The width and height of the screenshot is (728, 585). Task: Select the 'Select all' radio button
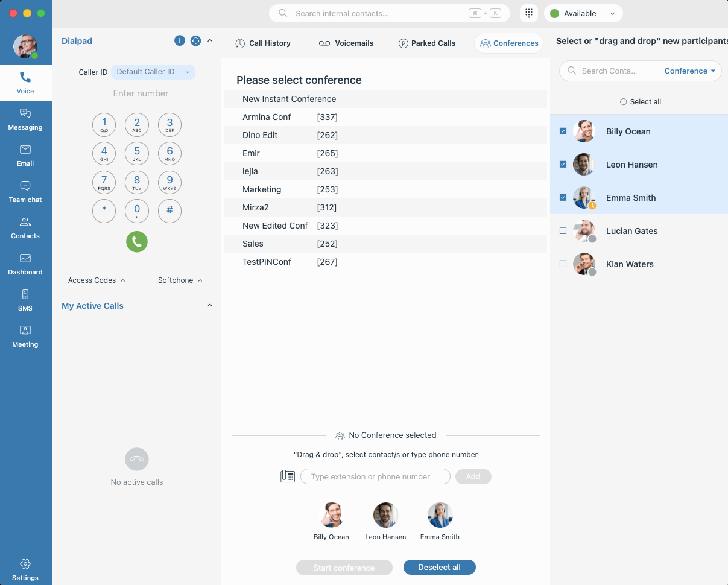tap(623, 102)
